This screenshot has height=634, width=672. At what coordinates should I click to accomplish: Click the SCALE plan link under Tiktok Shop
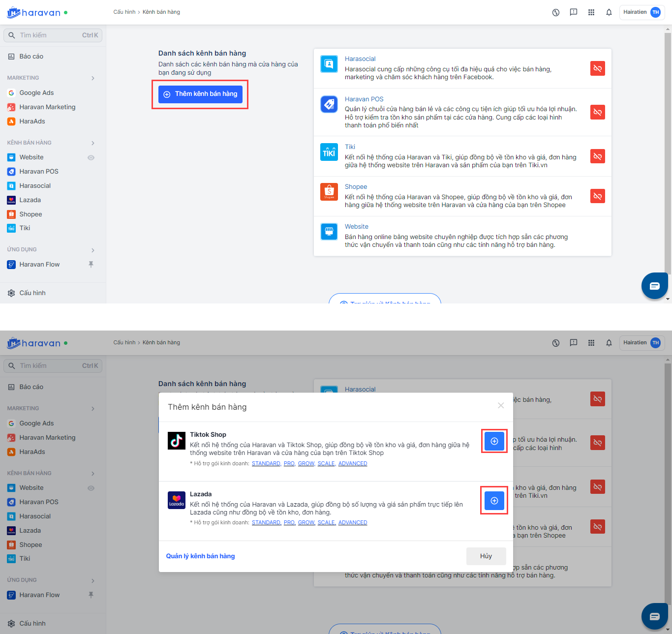[327, 464]
